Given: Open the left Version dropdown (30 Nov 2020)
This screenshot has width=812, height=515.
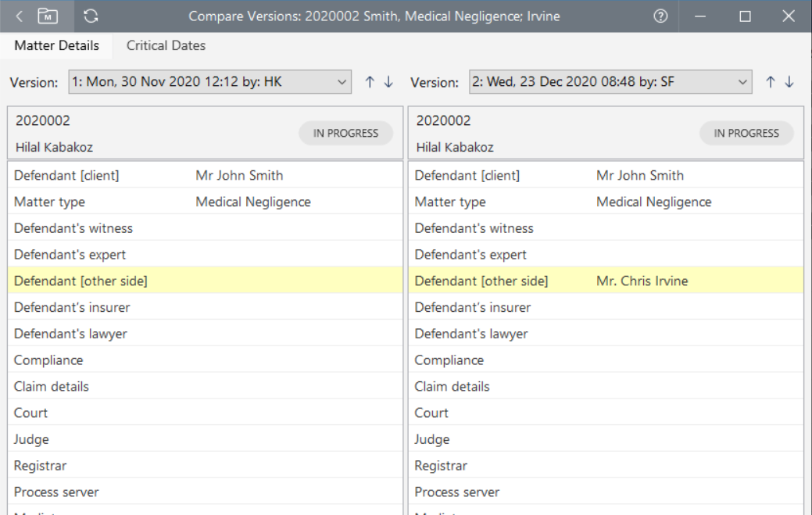Looking at the screenshot, I should point(209,82).
